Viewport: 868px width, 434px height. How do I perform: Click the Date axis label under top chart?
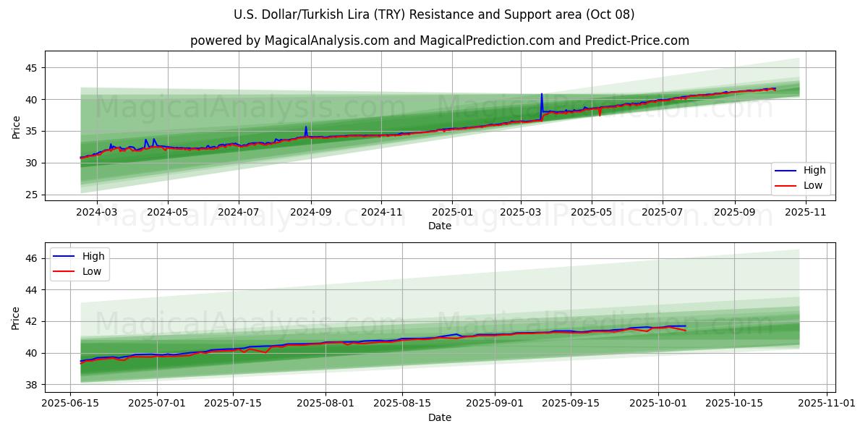pos(439,226)
